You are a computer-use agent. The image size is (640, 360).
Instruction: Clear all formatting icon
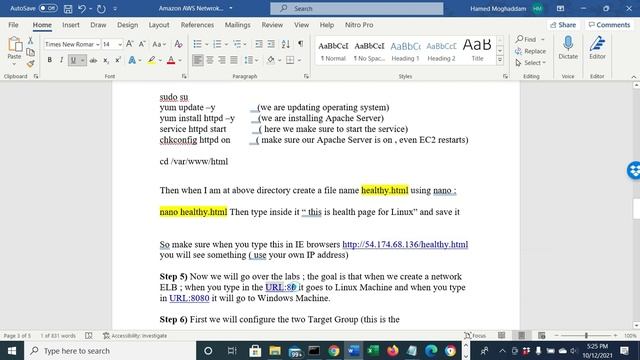(178, 44)
